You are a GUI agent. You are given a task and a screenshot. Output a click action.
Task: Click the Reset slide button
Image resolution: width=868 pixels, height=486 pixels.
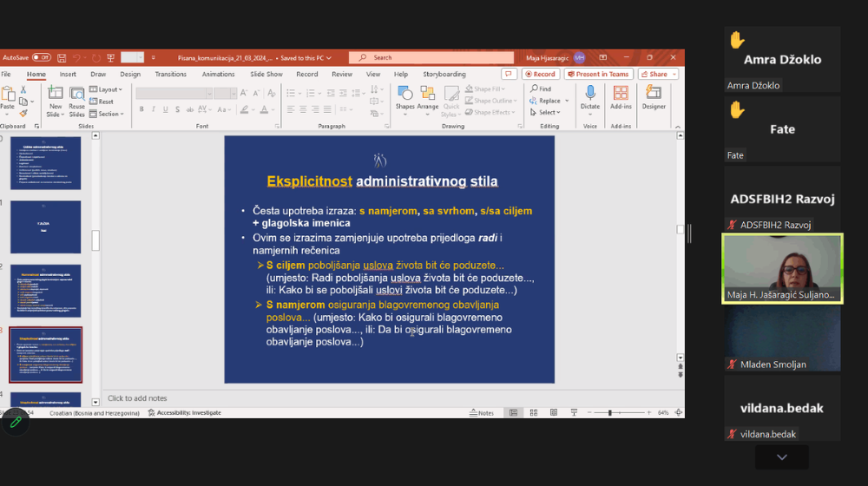pos(102,102)
